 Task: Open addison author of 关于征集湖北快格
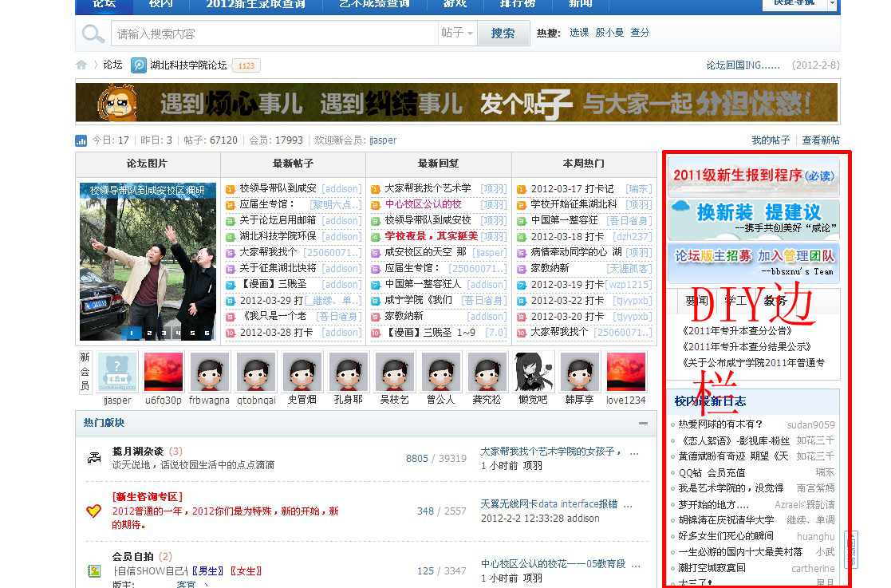[x=341, y=268]
